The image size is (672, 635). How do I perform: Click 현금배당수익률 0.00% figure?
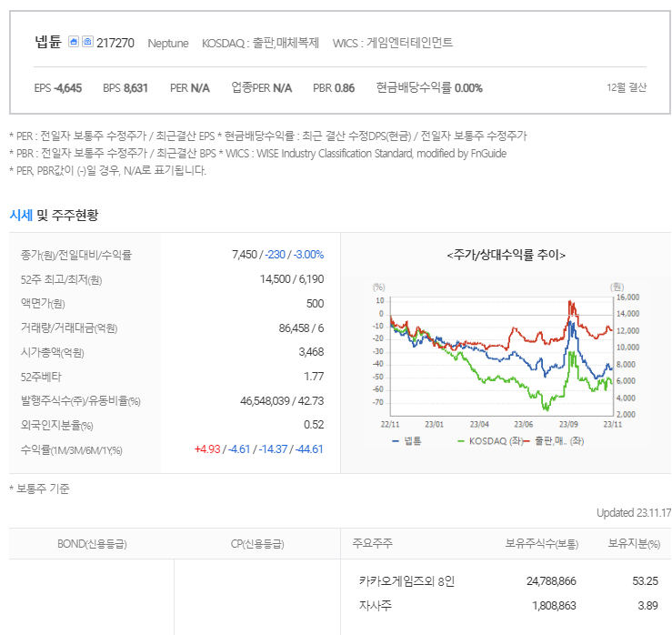click(x=429, y=88)
